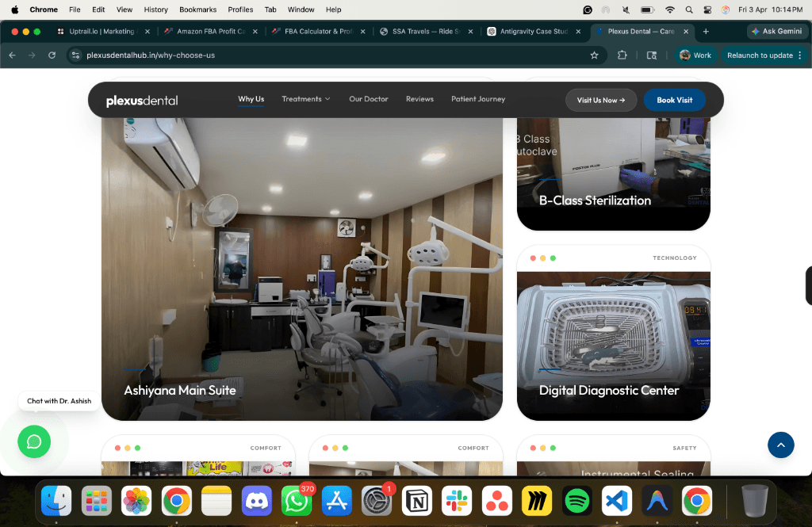Open Discord from the dock
The image size is (812, 527).
point(256,501)
